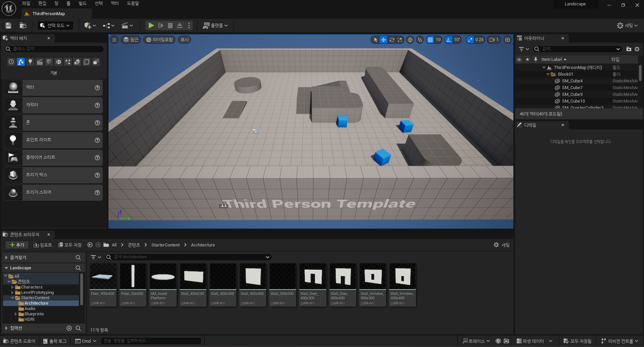Click the Eject button in toolbar

[x=180, y=26]
